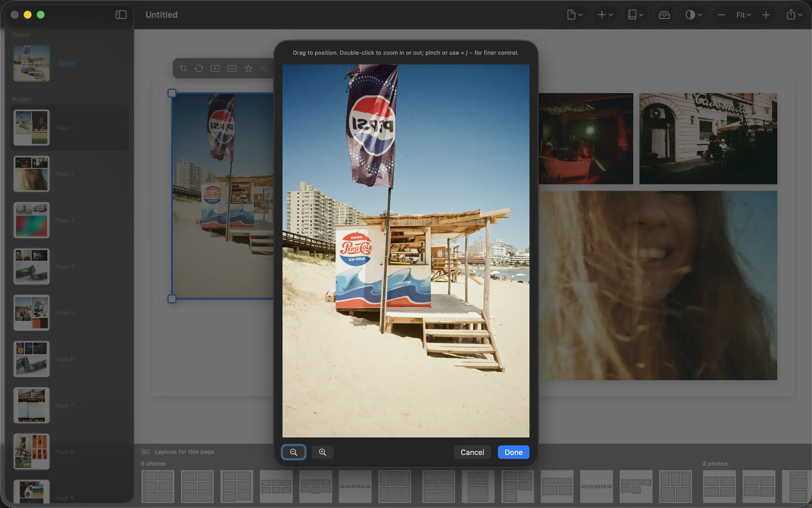Go to the Page 3 thumbnail
The height and width of the screenshot is (508, 812).
click(x=32, y=220)
